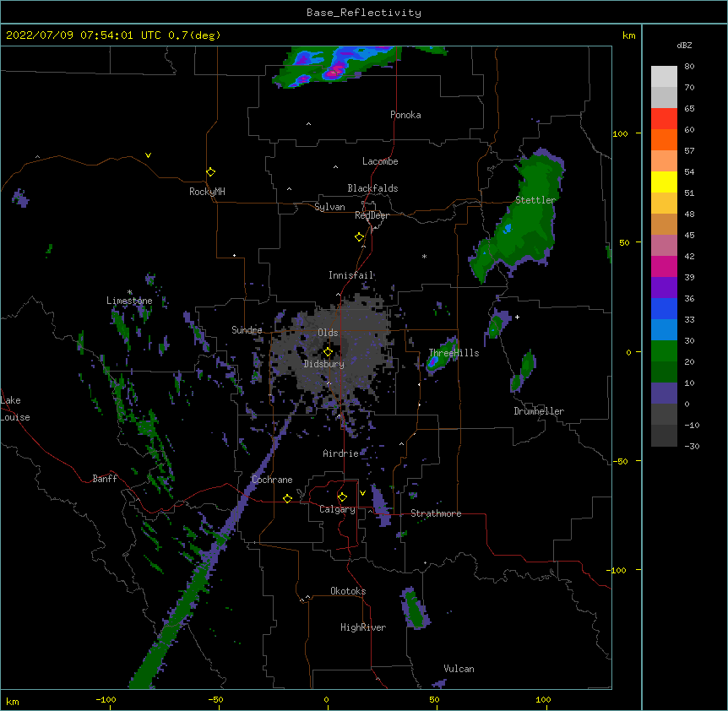Select the yellow diamond marker south of RedDeer
Screen dimensions: 728x711
[360, 237]
